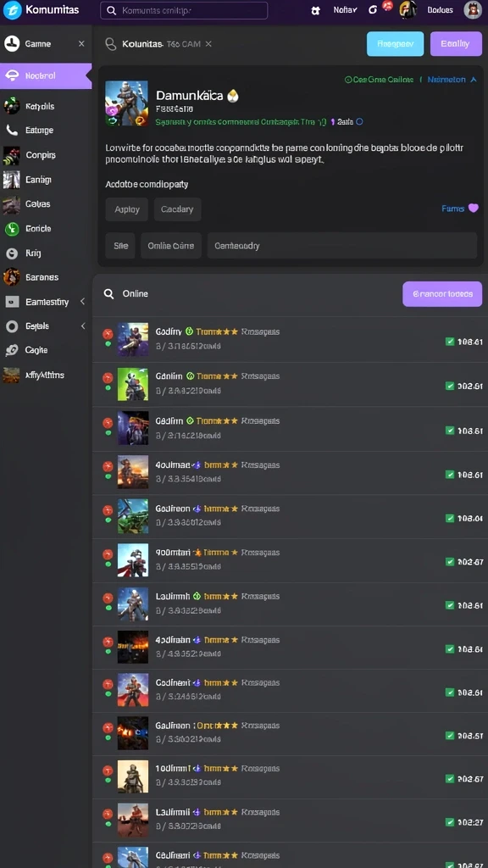Toggle the green checkbox on 10dfrmi row
The height and width of the screenshot is (868, 488).
coord(450,779)
